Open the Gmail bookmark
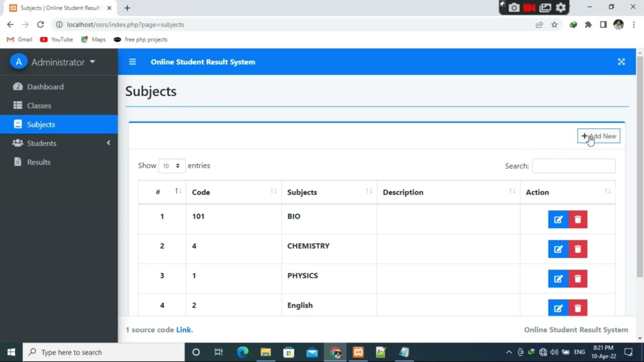The height and width of the screenshot is (362, 644). (x=20, y=39)
